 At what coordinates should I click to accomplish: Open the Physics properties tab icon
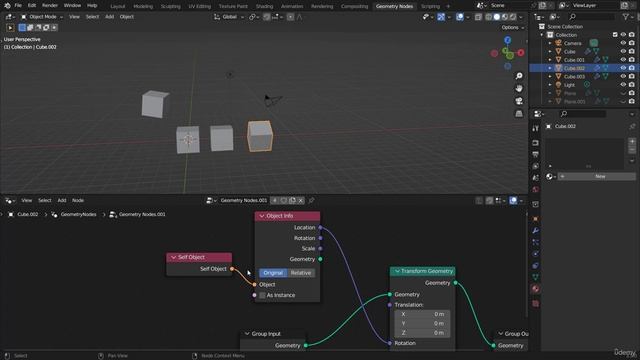point(536,254)
